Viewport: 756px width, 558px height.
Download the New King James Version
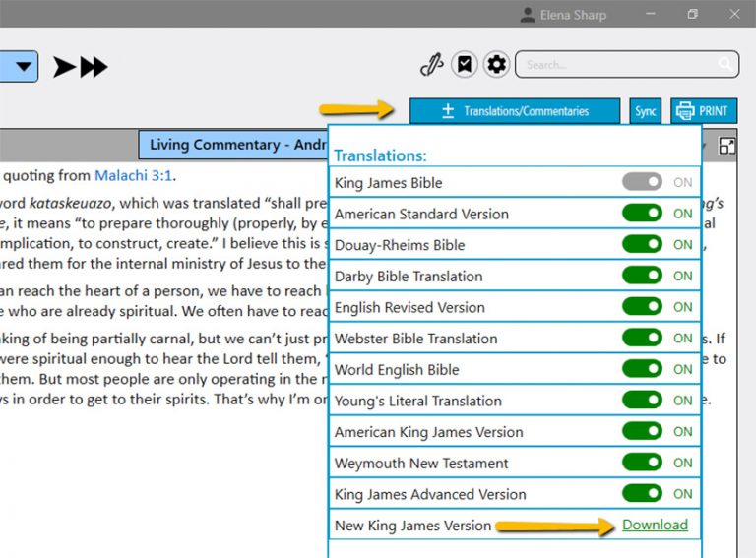pyautogui.click(x=655, y=525)
